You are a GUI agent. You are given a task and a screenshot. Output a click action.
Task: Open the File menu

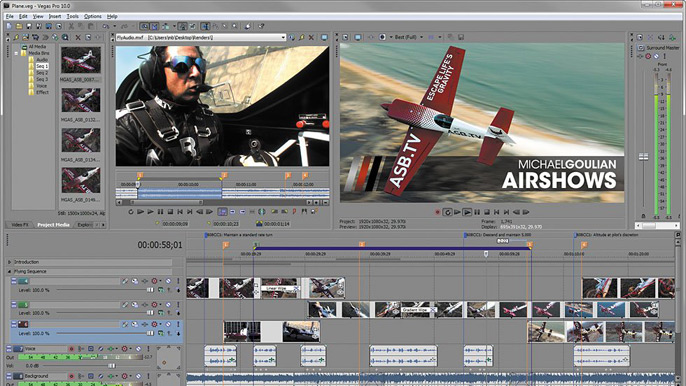(x=10, y=16)
